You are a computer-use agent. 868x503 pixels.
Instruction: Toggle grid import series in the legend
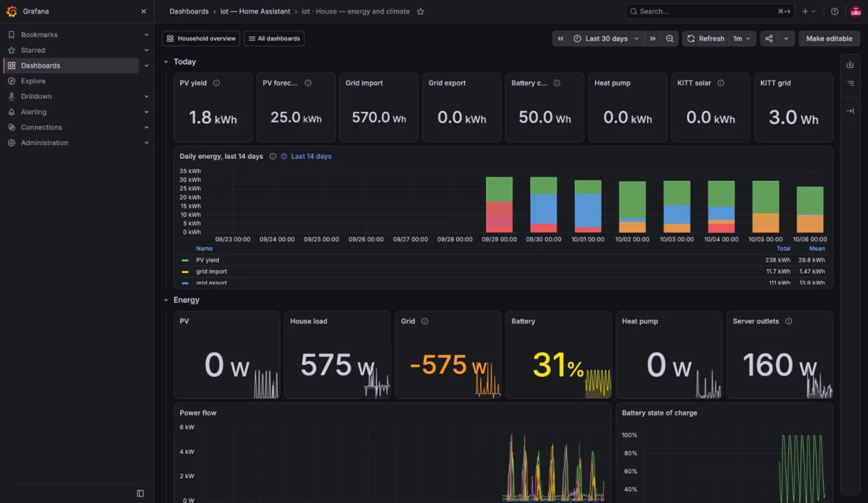click(212, 272)
